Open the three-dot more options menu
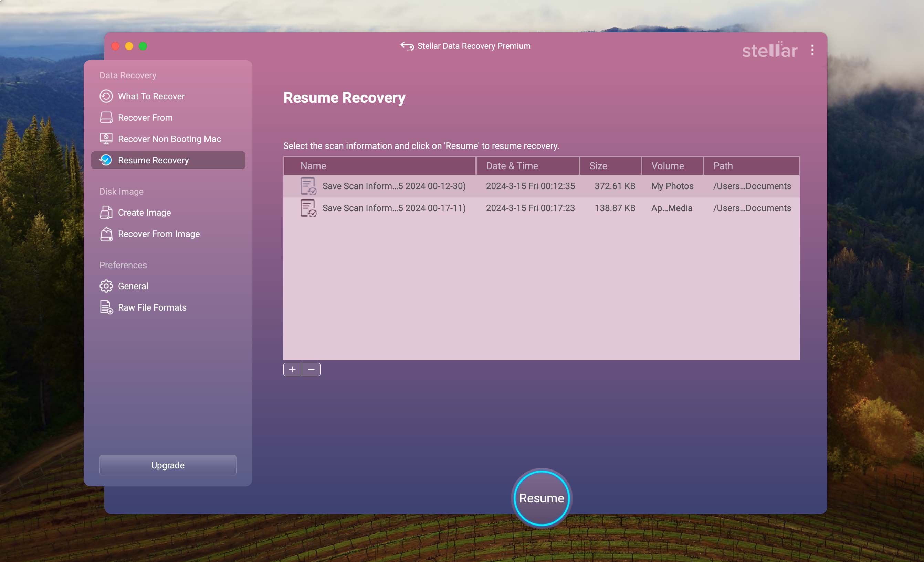Screen dimensions: 924x562 tap(812, 50)
